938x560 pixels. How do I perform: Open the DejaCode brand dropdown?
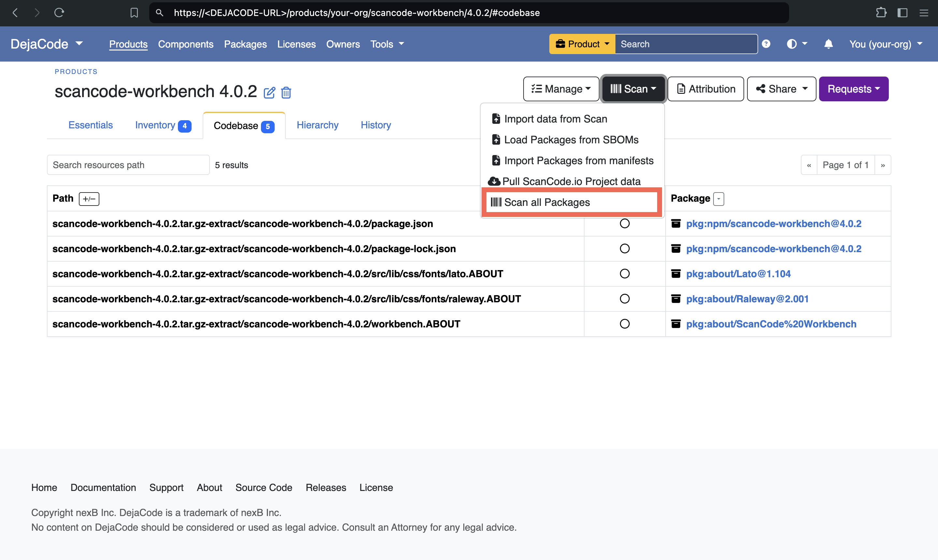(x=47, y=44)
